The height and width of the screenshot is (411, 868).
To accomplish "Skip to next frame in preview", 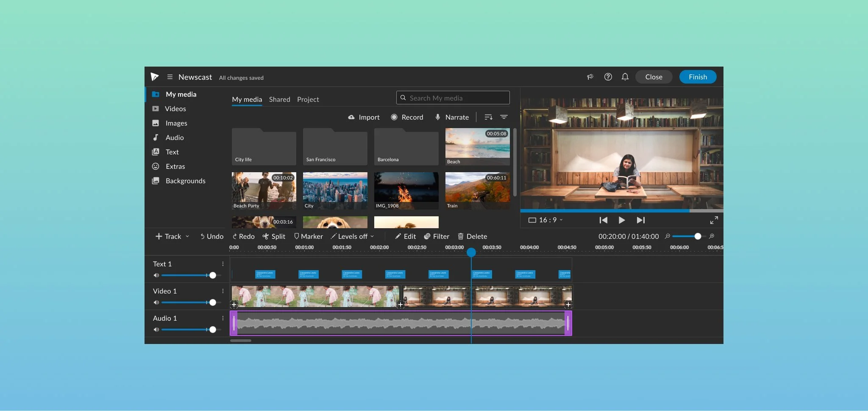I will 640,220.
